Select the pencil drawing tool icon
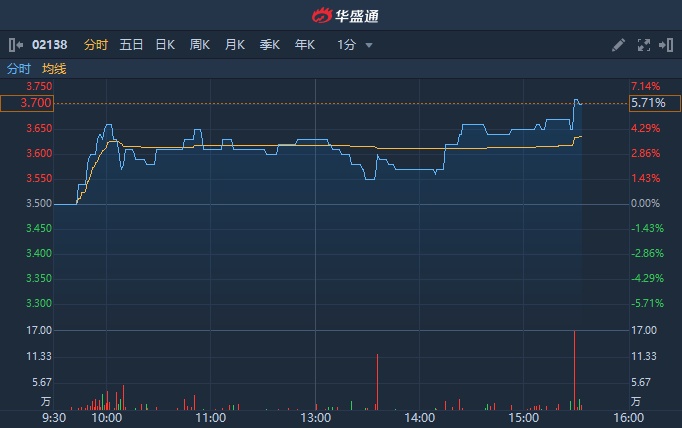 pos(618,45)
